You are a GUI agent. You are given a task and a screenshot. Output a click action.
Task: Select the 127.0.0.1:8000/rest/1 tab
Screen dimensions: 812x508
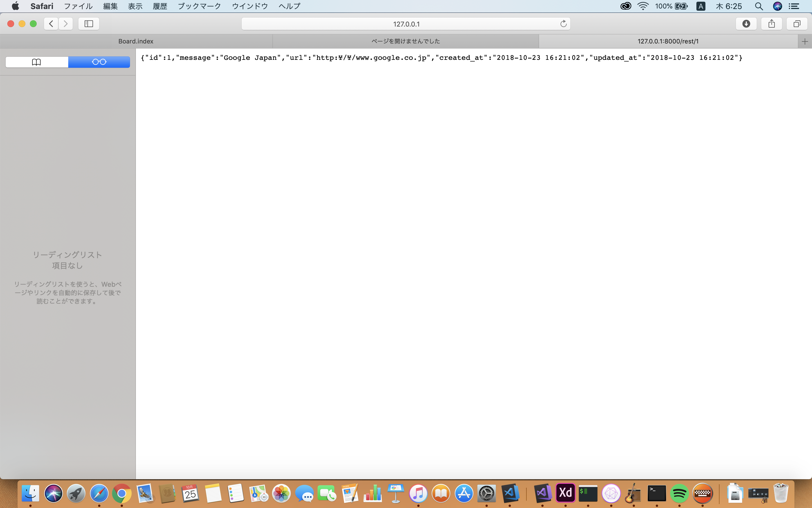coord(668,41)
